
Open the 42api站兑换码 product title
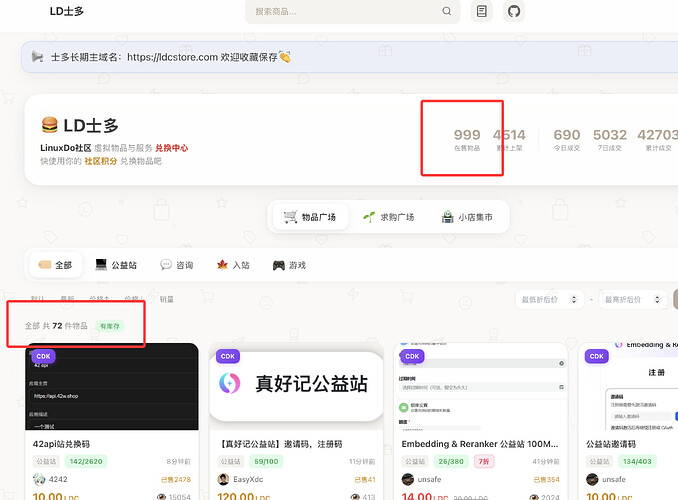point(61,444)
